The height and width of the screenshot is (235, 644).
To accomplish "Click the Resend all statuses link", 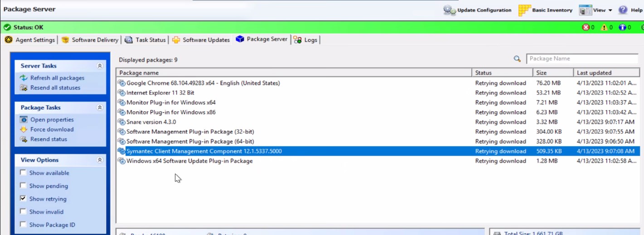I will click(x=55, y=88).
